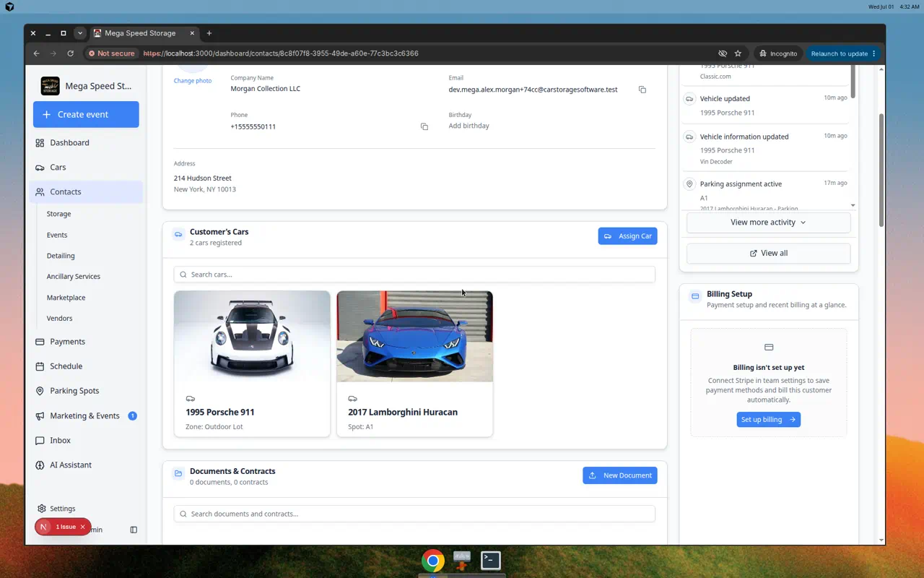
Task: Open the 2017 Lamborghini Huracan card
Action: pyautogui.click(x=415, y=363)
